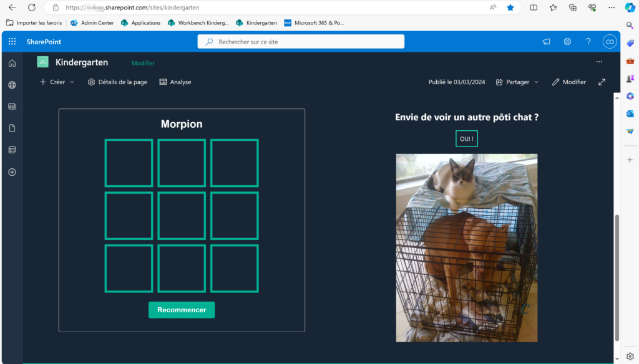The height and width of the screenshot is (364, 639).
Task: Click the home icon in left rail
Action: pos(12,63)
